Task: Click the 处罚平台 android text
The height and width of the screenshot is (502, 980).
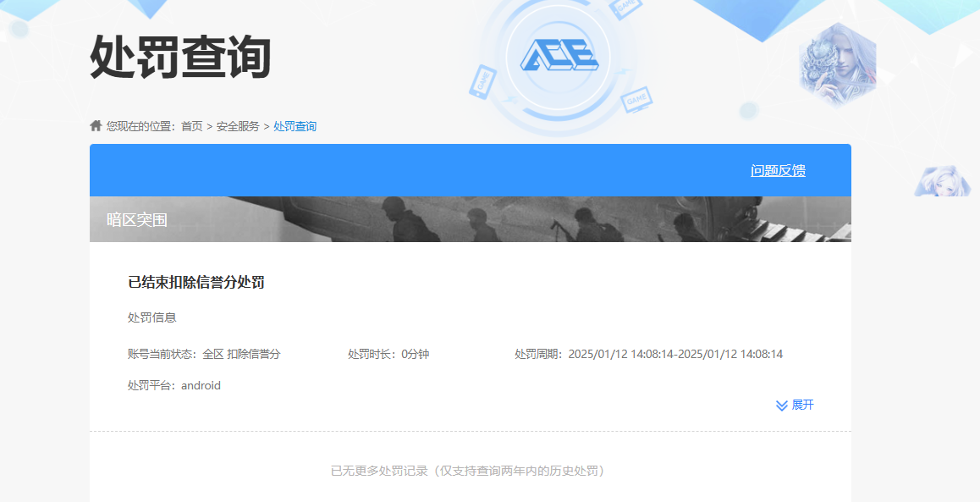Action: tap(173, 385)
